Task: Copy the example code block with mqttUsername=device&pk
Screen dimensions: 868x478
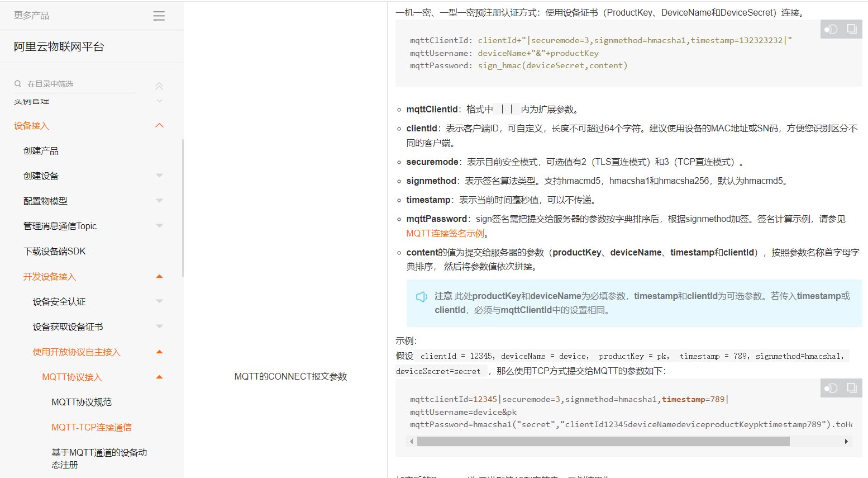Action: 852,388
